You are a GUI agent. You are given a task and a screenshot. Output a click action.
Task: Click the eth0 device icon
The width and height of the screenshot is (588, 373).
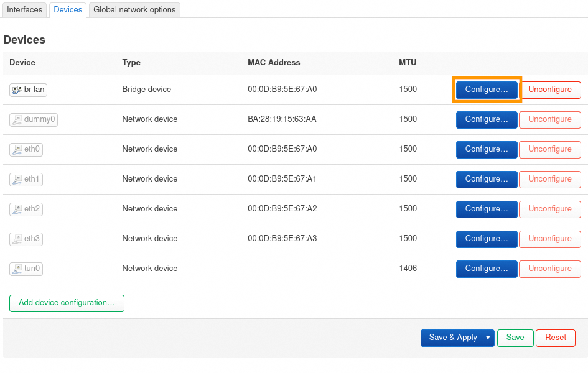tap(17, 149)
